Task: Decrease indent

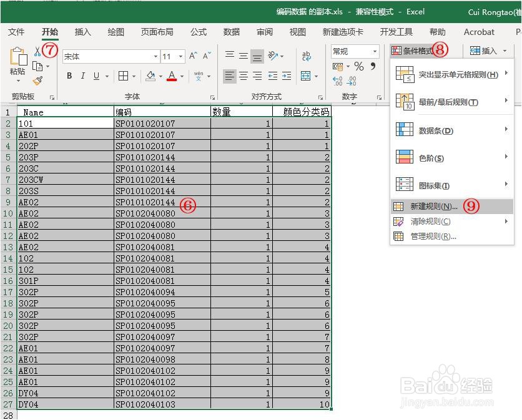Action: tap(273, 76)
